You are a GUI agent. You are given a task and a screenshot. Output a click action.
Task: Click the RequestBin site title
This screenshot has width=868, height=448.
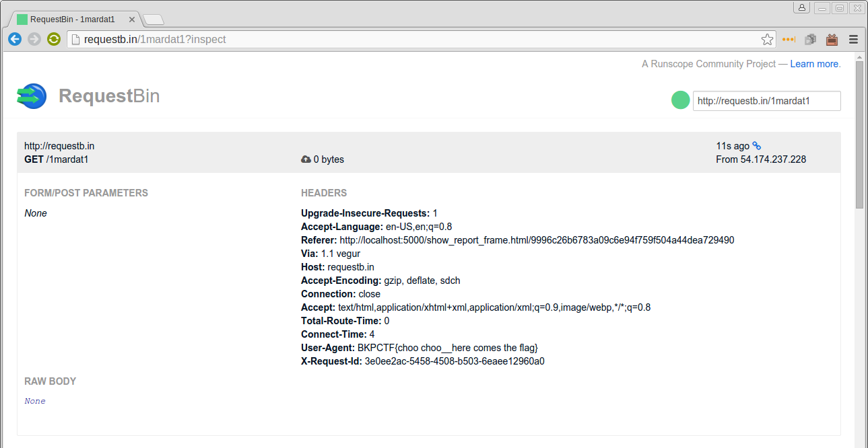(x=109, y=96)
